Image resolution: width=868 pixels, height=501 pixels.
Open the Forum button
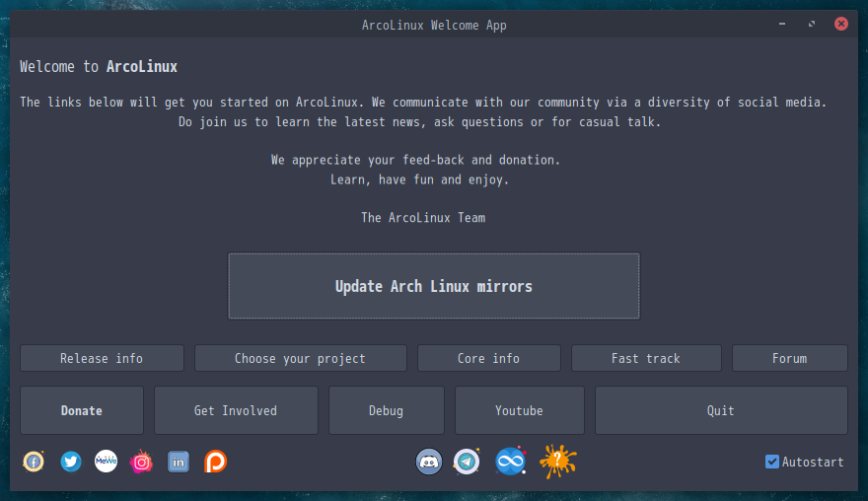pos(790,358)
